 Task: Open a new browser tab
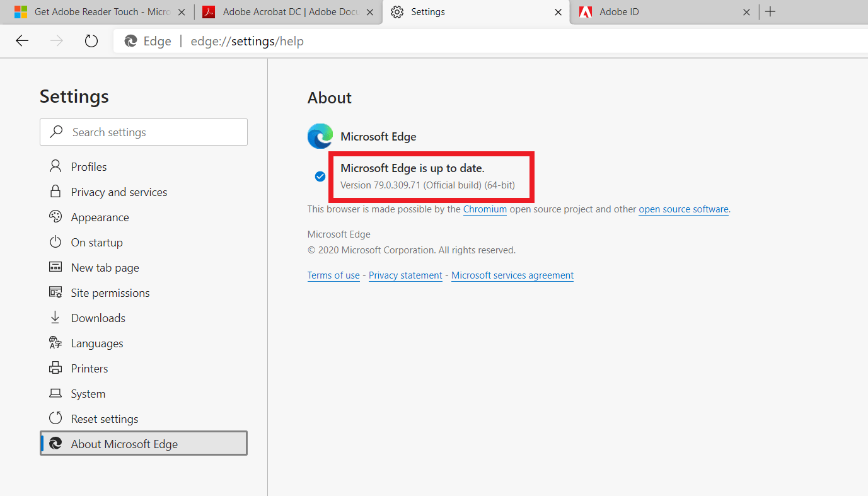pos(770,11)
